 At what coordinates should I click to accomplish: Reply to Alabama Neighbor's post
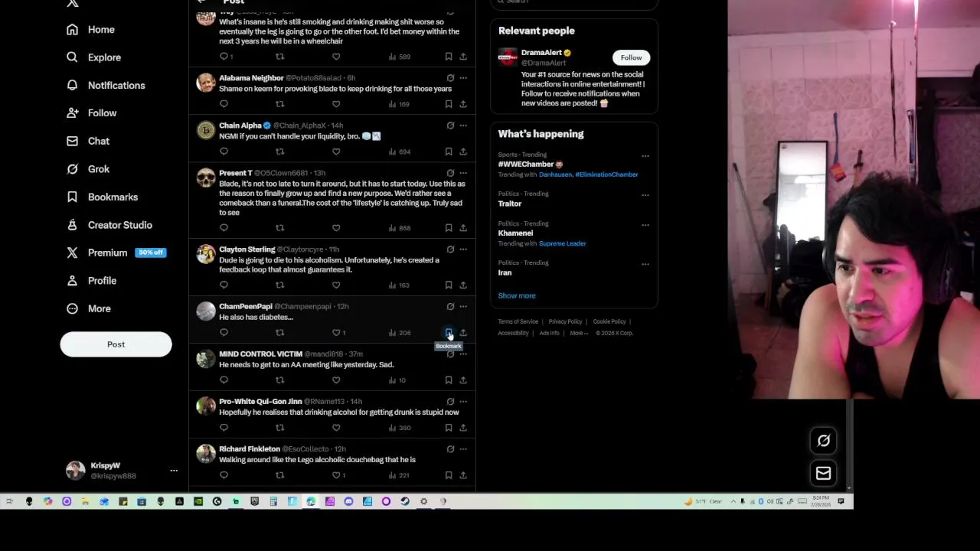pos(224,104)
